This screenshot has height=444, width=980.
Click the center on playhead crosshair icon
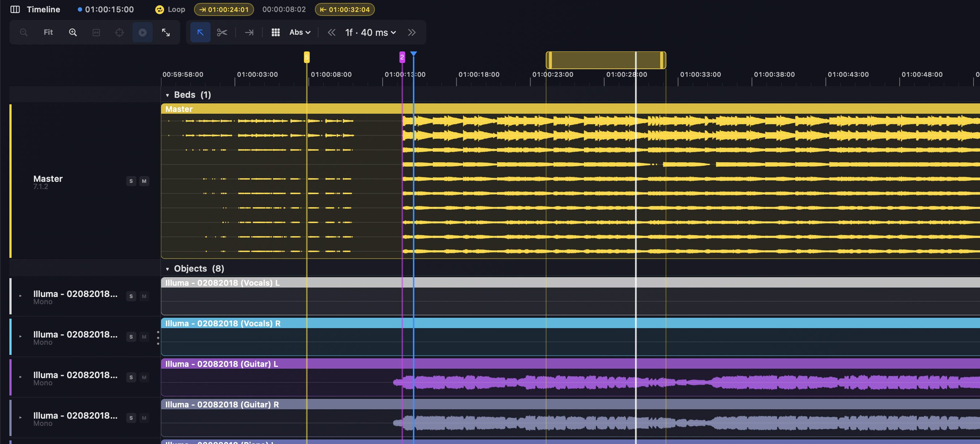[119, 32]
